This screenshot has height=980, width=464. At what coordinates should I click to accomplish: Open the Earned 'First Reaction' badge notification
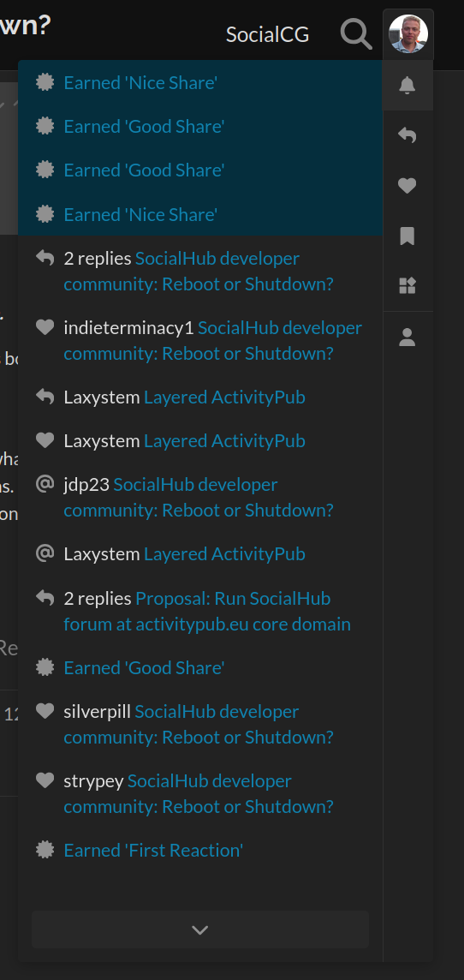[x=200, y=850]
